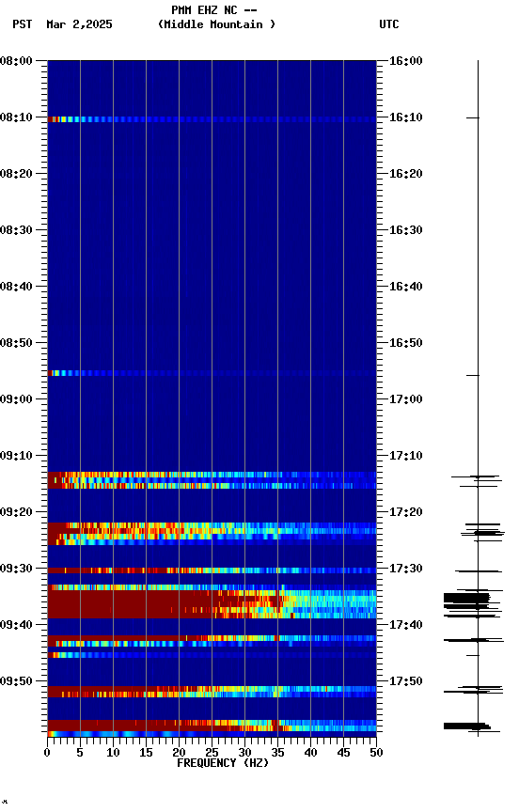Click the '09:00' PST time label

pyautogui.click(x=16, y=399)
